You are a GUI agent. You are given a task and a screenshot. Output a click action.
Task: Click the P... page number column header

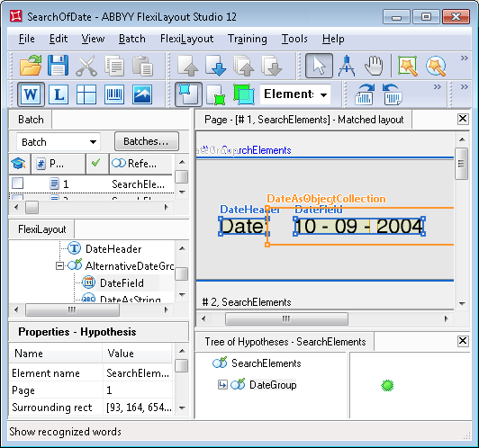pos(58,164)
